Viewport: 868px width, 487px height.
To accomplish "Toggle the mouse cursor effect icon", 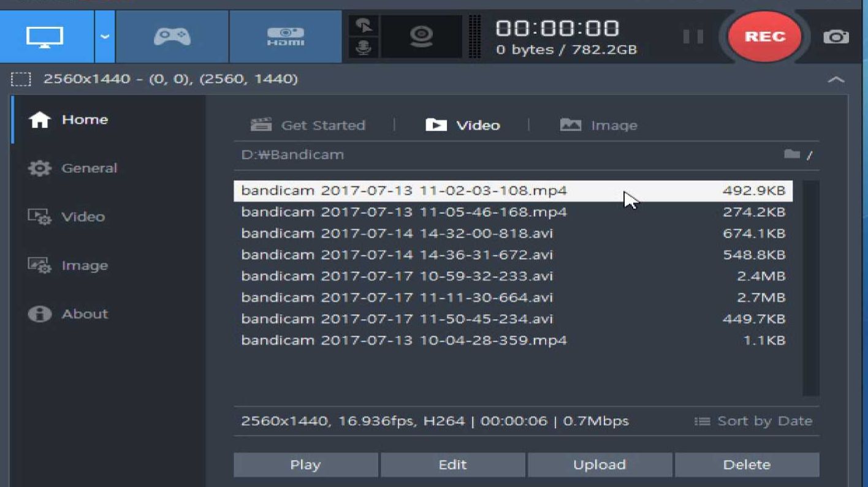I will click(x=364, y=26).
